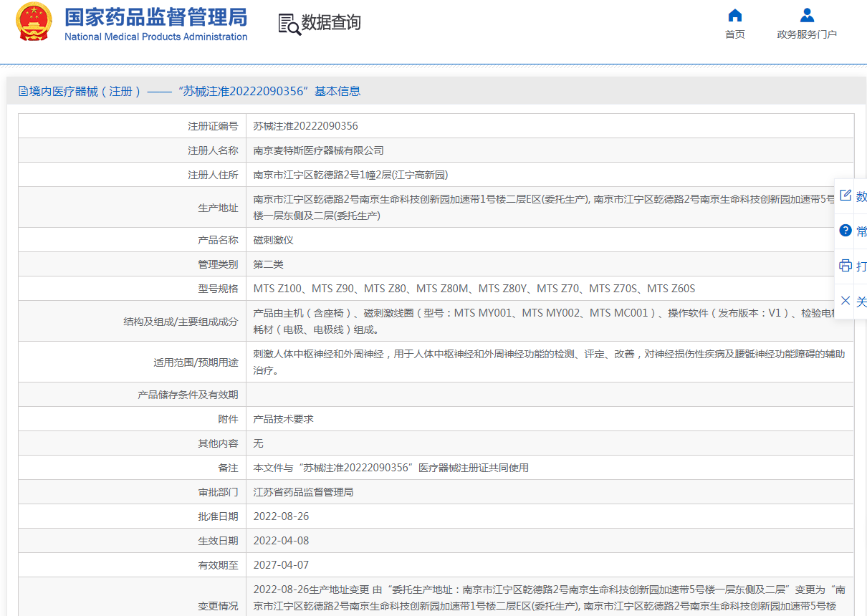Viewport: 867px width, 616px height.
Task: Click effective date 2022-04-08
Action: tap(282, 541)
